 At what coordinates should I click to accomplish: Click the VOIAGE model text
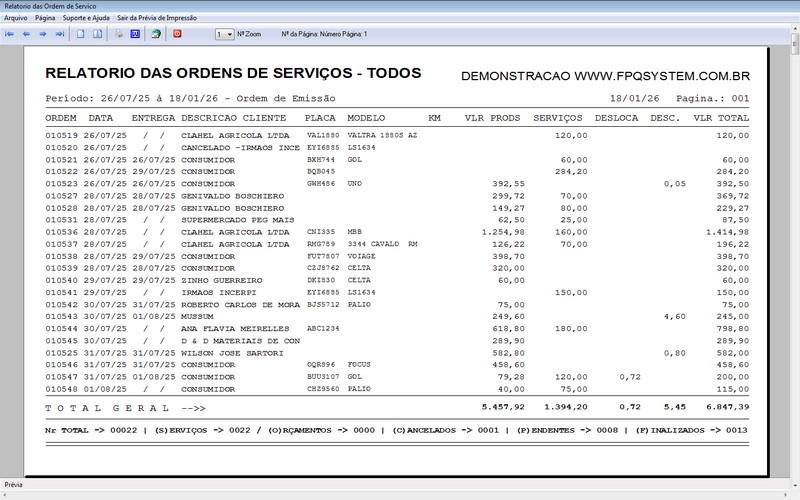(x=361, y=257)
